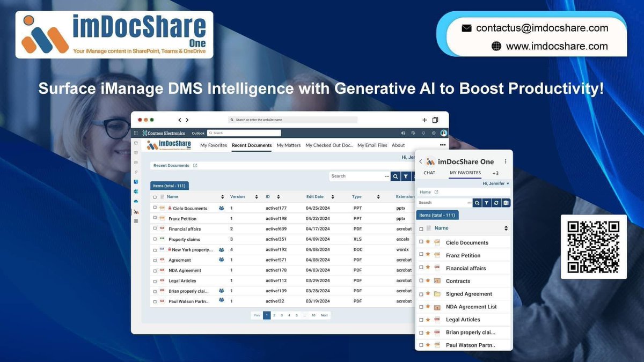Sort main table by Name column arrows

pyautogui.click(x=223, y=197)
